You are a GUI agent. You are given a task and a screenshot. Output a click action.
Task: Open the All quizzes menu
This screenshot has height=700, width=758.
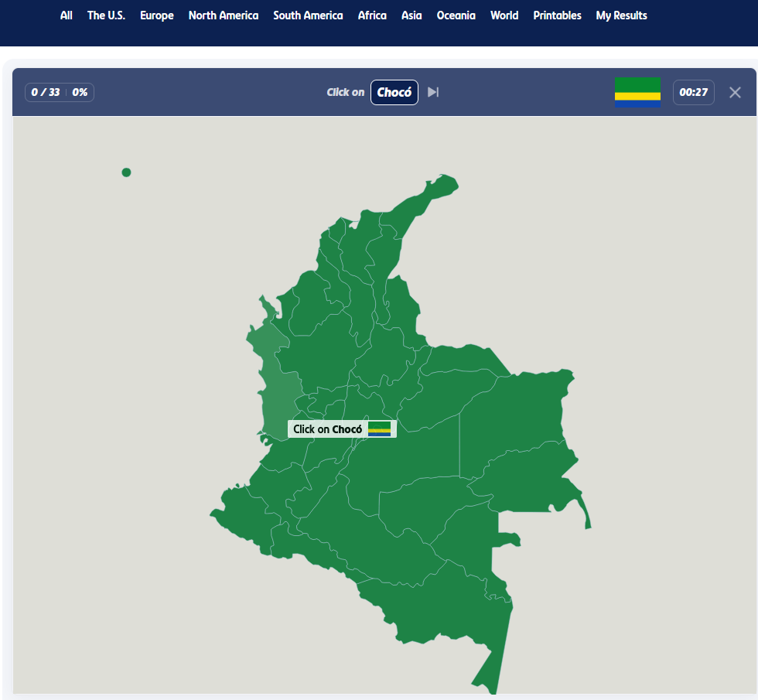(67, 15)
